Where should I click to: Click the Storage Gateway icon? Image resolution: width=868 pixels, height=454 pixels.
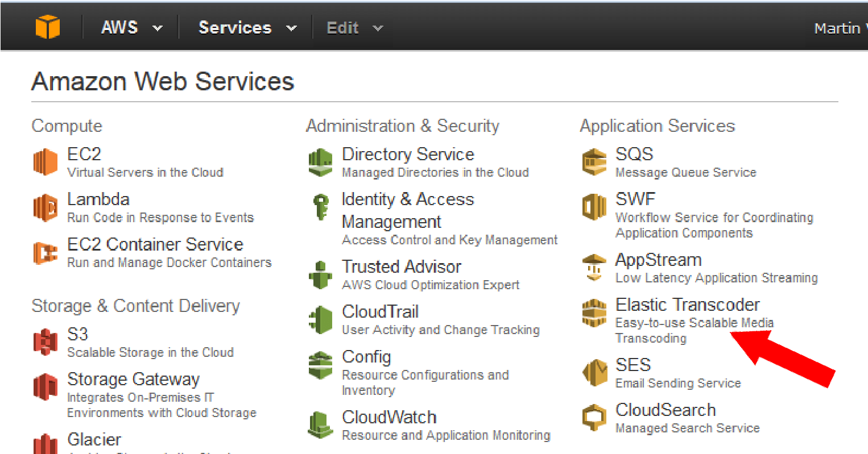(46, 387)
